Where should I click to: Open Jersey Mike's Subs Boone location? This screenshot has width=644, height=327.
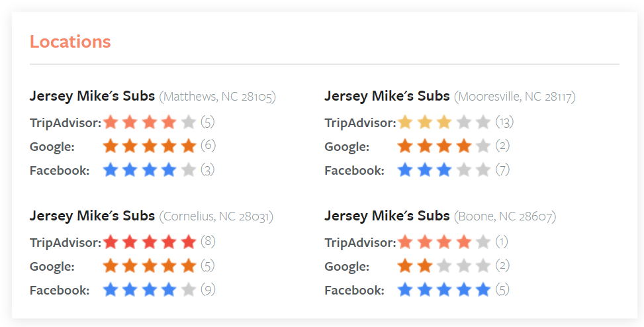point(387,216)
